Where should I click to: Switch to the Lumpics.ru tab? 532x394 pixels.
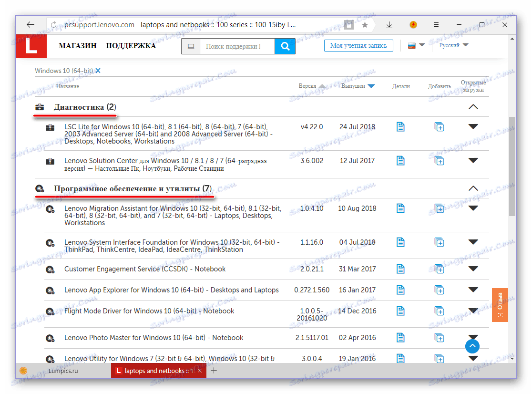[63, 371]
